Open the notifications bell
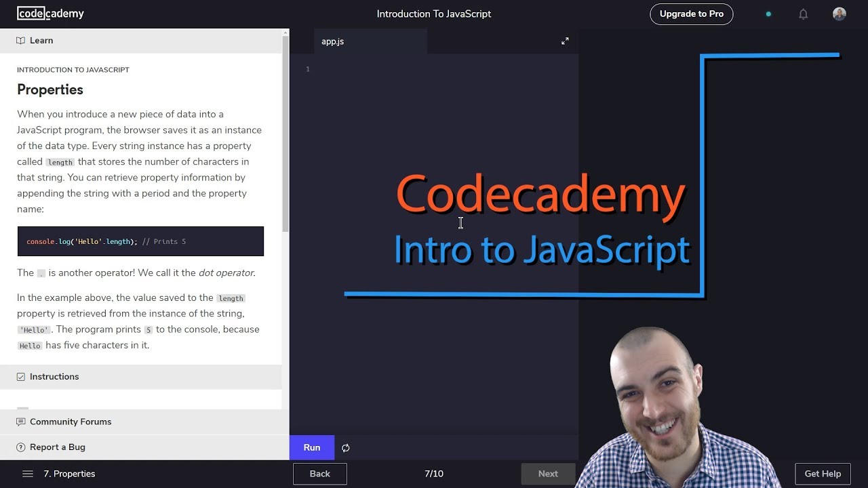This screenshot has width=868, height=488. pyautogui.click(x=803, y=14)
